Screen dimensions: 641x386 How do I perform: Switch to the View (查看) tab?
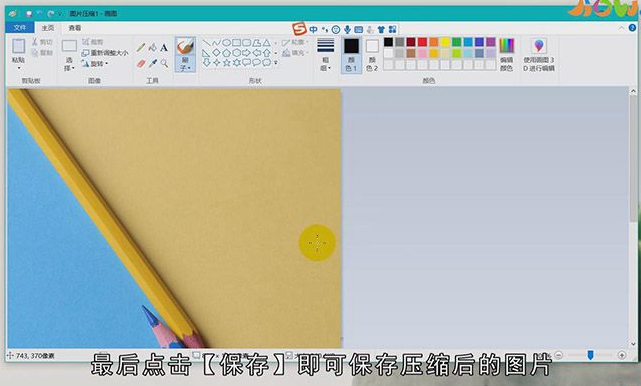75,28
